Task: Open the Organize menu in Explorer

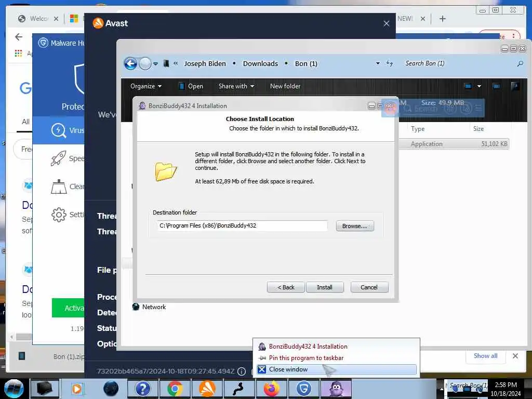Action: 146,86
